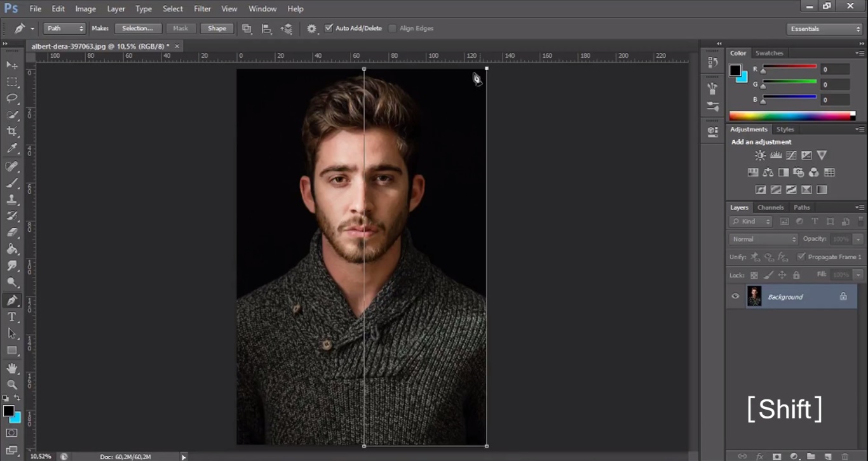The height and width of the screenshot is (461, 868).
Task: Switch to the Channels tab
Action: [x=770, y=208]
